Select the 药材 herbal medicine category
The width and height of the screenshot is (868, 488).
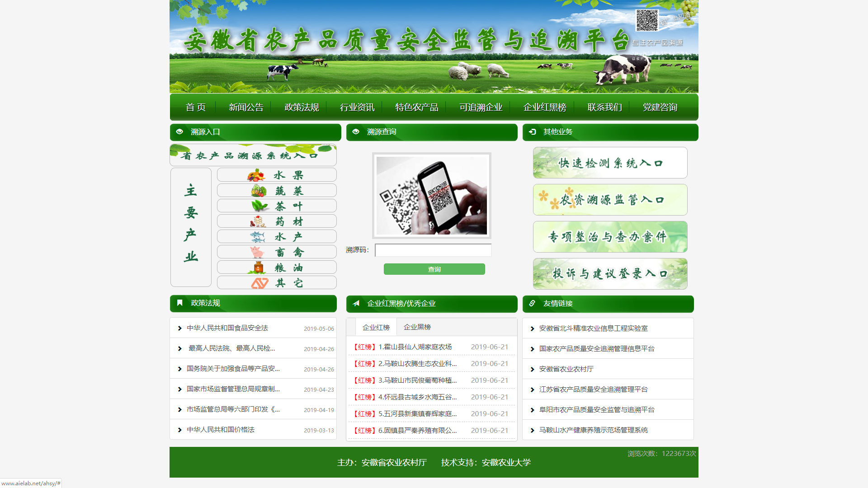point(277,221)
